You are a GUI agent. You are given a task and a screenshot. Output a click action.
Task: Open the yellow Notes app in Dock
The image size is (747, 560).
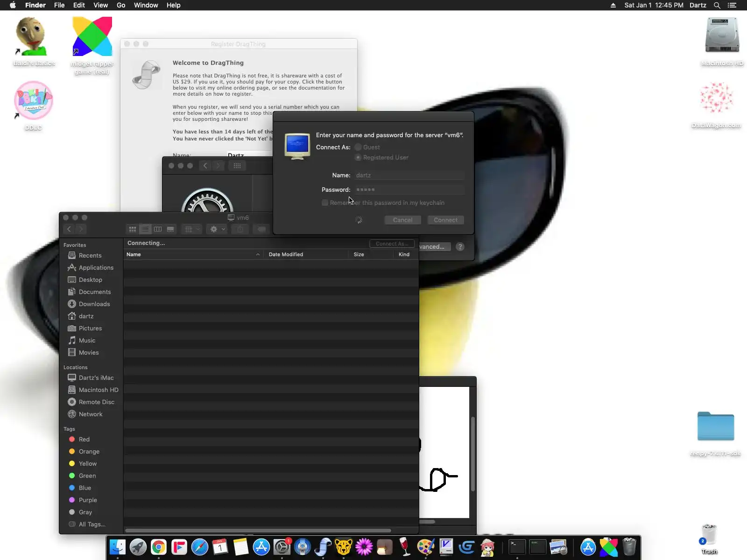(241, 547)
